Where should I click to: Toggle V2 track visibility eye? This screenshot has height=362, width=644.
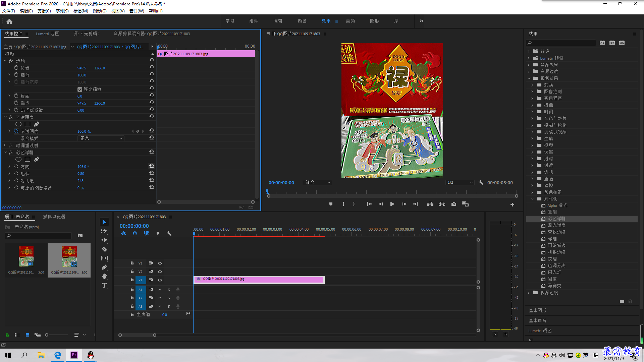pos(160,271)
